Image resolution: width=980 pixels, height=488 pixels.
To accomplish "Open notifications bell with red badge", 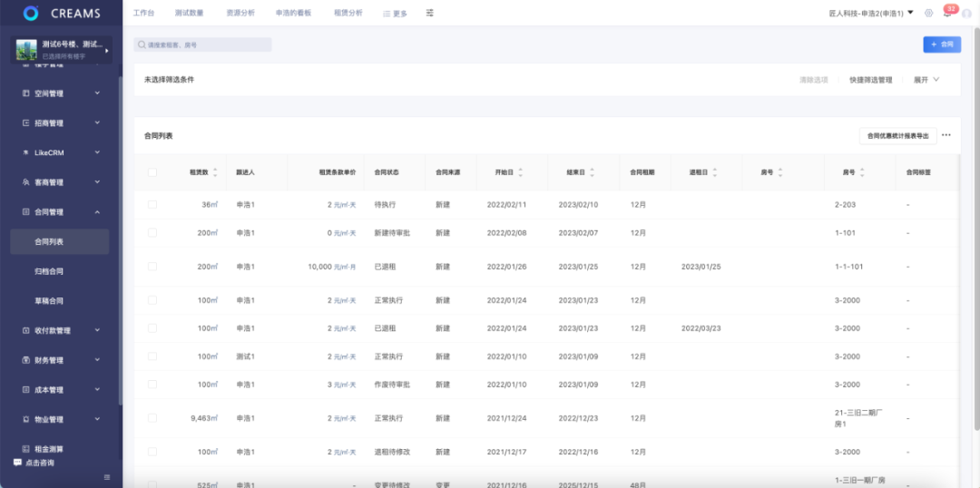I will (x=947, y=13).
